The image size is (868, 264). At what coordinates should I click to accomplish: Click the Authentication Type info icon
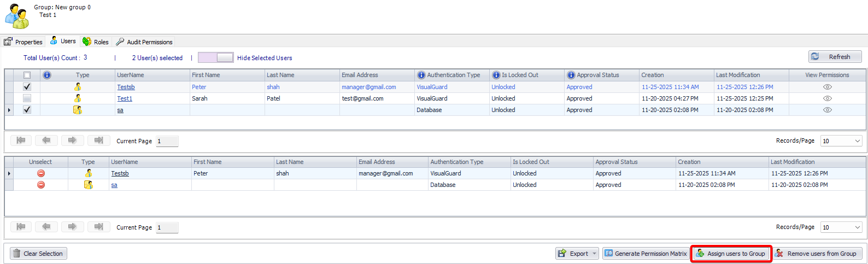click(421, 75)
